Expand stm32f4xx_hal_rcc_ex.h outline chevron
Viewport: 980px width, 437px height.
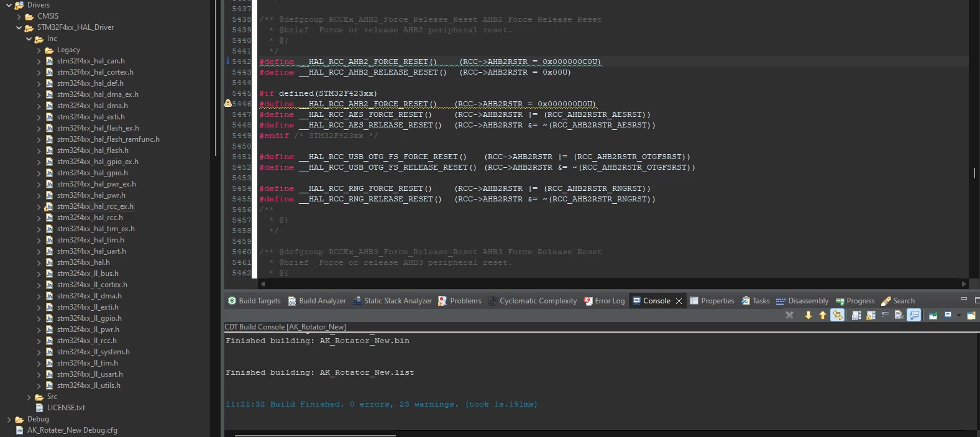[39, 206]
